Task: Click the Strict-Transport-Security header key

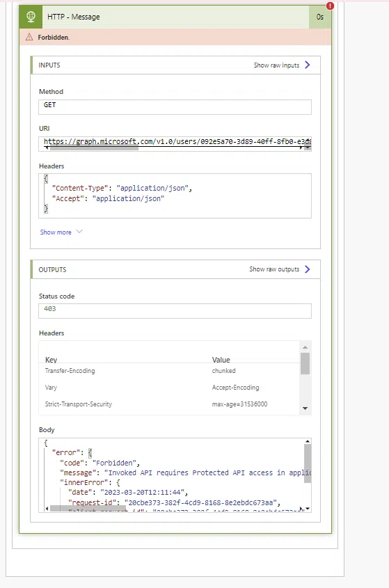Action: [x=79, y=404]
